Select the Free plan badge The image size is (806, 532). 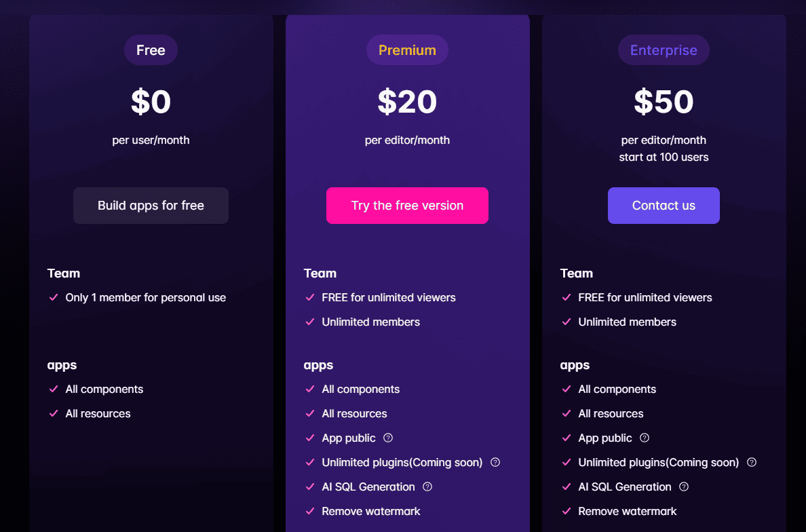click(151, 50)
